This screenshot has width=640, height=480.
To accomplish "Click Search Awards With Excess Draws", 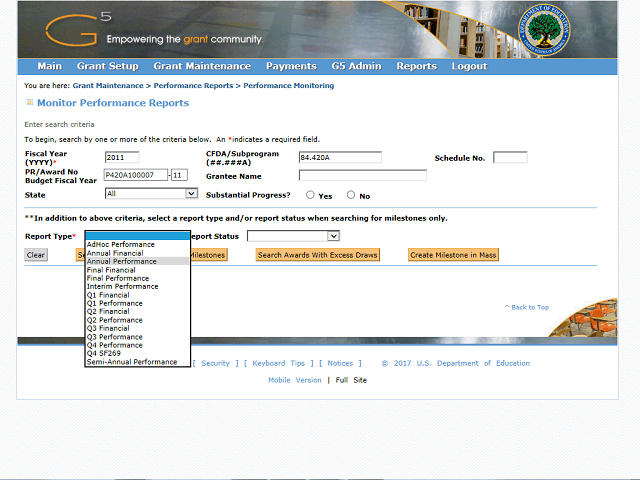I will pos(318,255).
